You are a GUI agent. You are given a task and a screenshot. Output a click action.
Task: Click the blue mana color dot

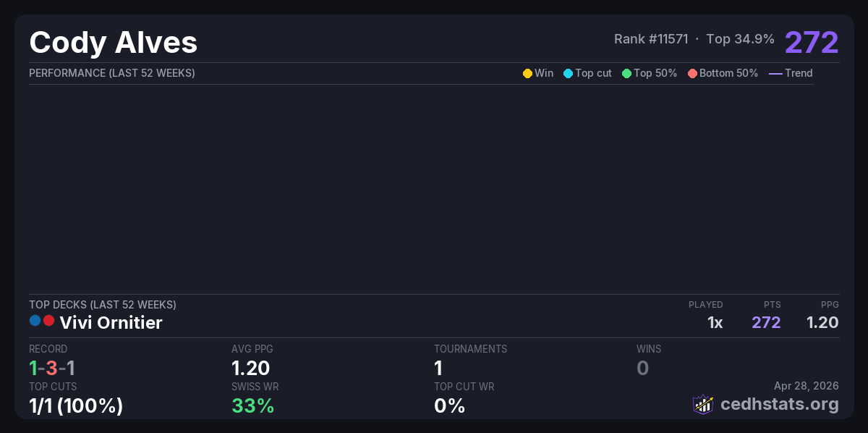tap(35, 321)
